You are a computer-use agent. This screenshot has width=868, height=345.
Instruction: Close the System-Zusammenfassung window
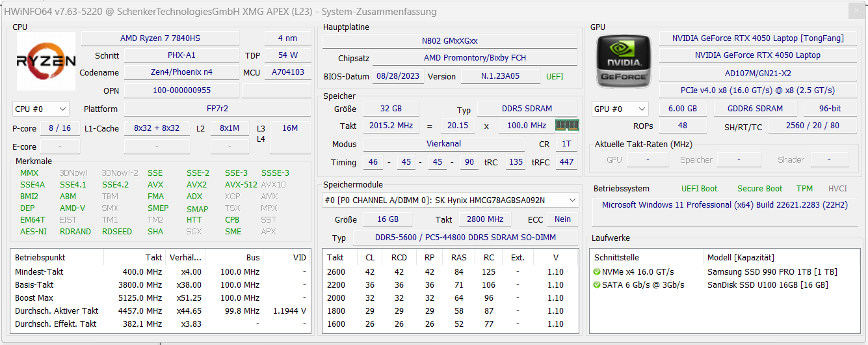(x=857, y=11)
